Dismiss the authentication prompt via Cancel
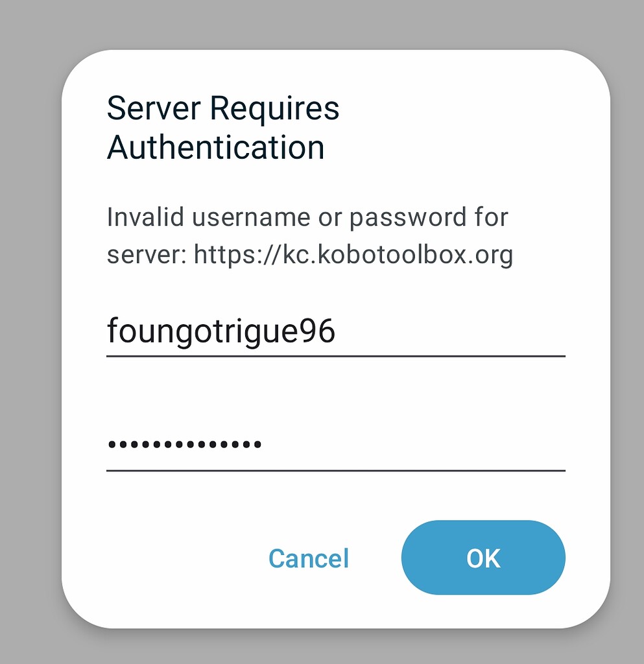 tap(309, 558)
